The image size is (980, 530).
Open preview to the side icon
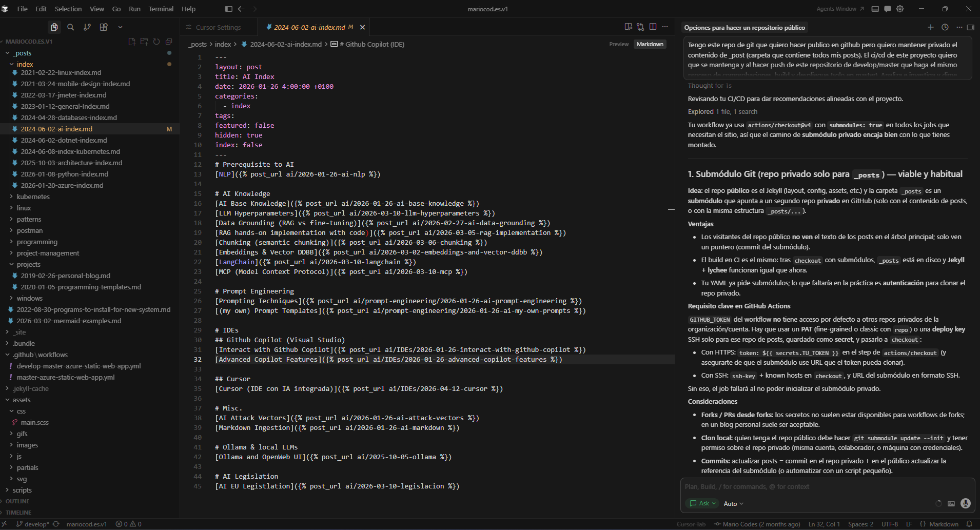[628, 27]
